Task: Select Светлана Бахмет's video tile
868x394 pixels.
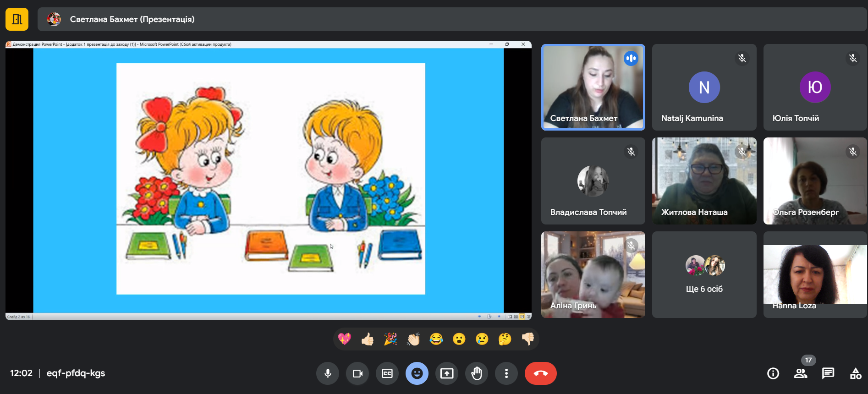Action: [x=593, y=87]
